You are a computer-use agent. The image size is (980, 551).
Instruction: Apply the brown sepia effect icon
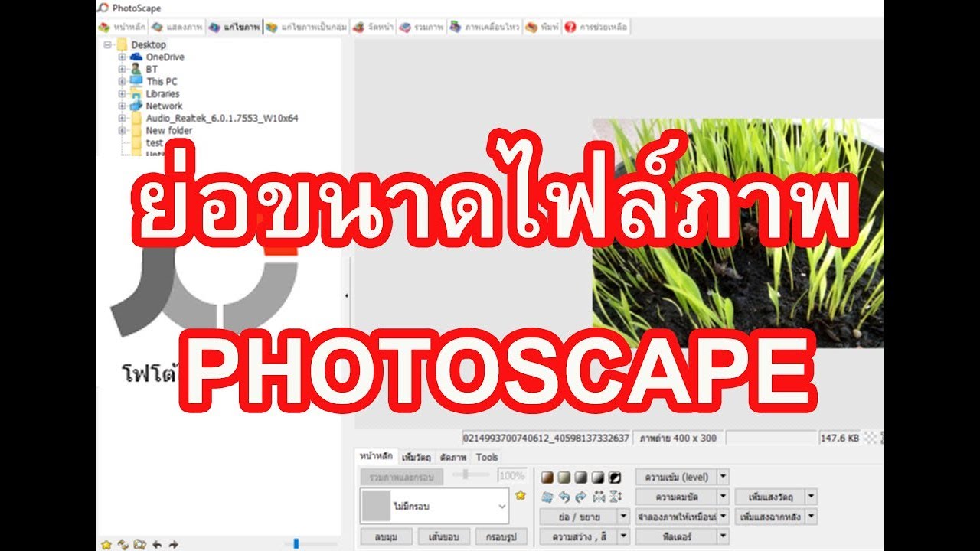(547, 477)
